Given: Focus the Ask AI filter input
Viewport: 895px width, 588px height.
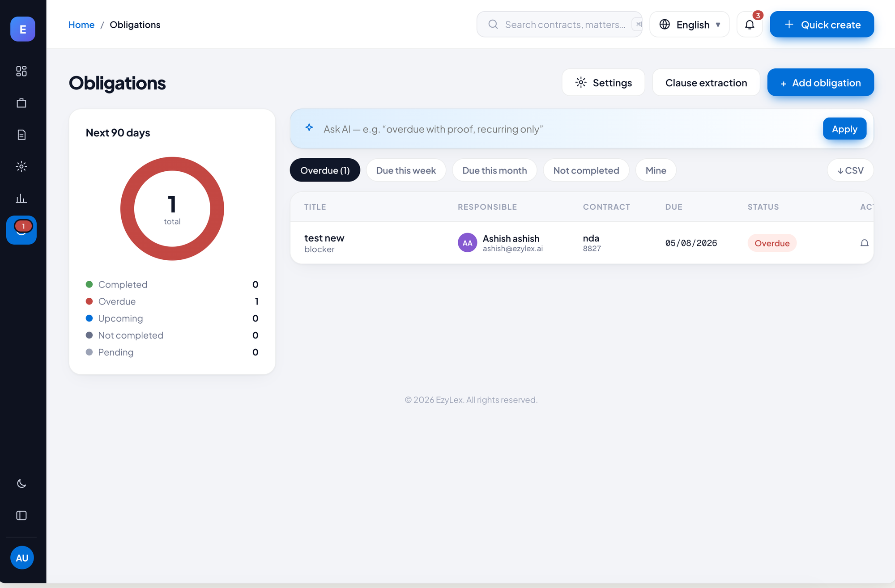Looking at the screenshot, I should pyautogui.click(x=568, y=129).
